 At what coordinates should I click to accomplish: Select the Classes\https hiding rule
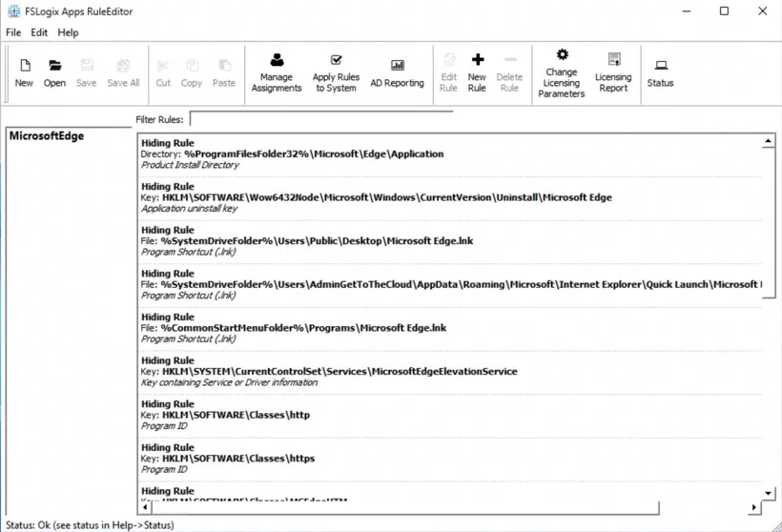[x=451, y=459]
